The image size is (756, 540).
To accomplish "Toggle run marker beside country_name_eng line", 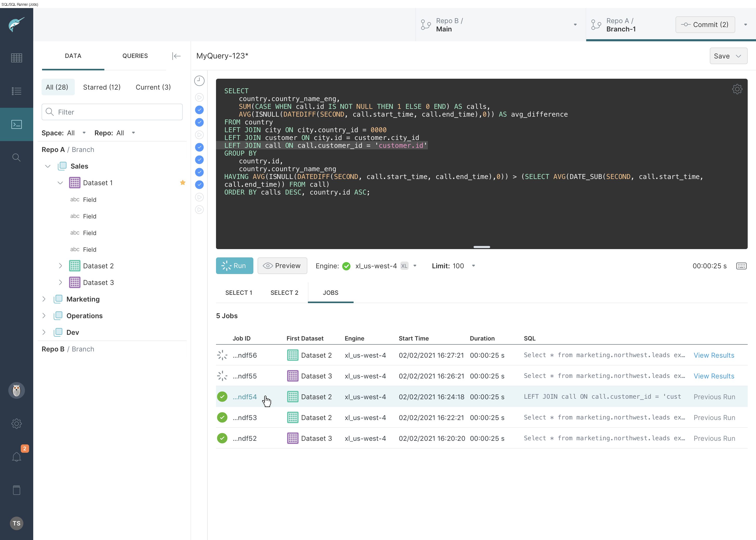I will (x=199, y=97).
